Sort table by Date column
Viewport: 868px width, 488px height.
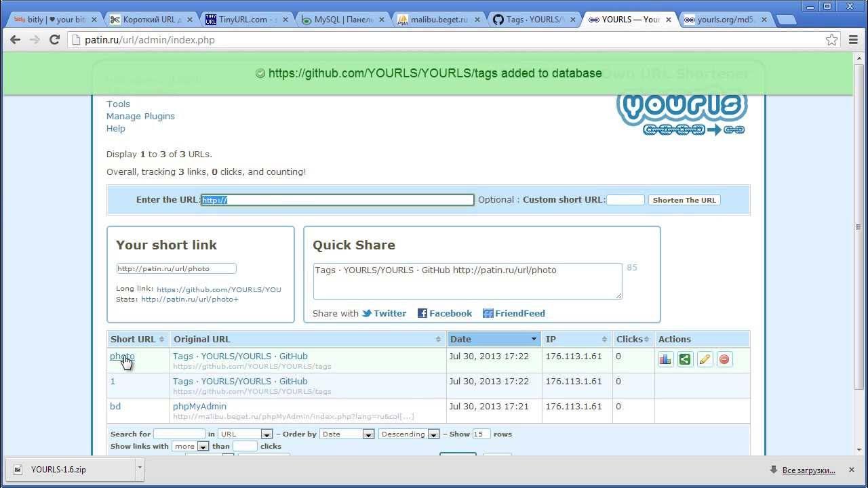coord(494,339)
